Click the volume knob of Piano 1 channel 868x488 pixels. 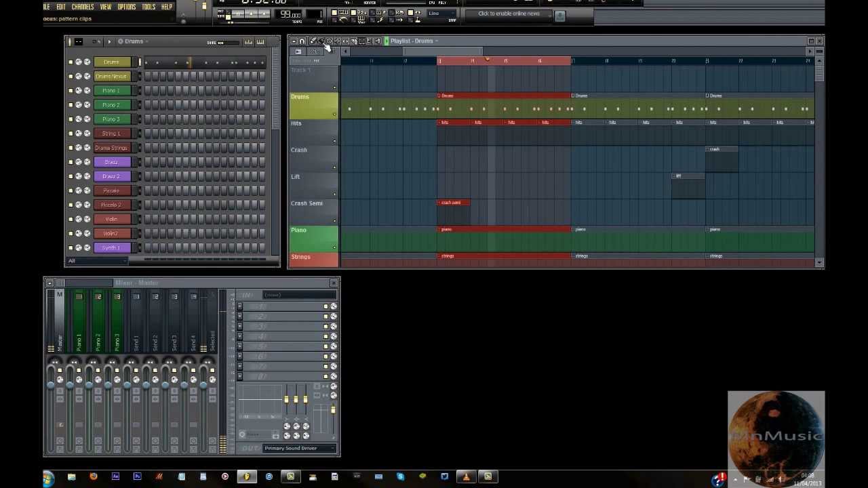pos(87,91)
